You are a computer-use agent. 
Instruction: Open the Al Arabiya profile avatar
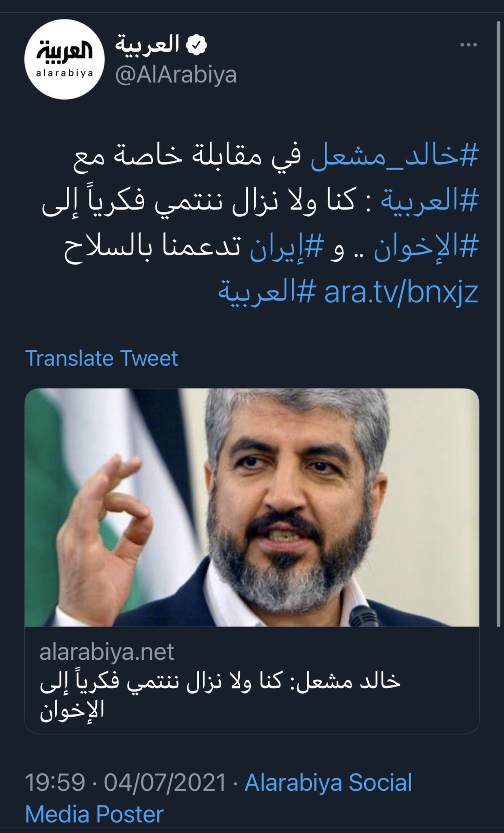(x=65, y=59)
